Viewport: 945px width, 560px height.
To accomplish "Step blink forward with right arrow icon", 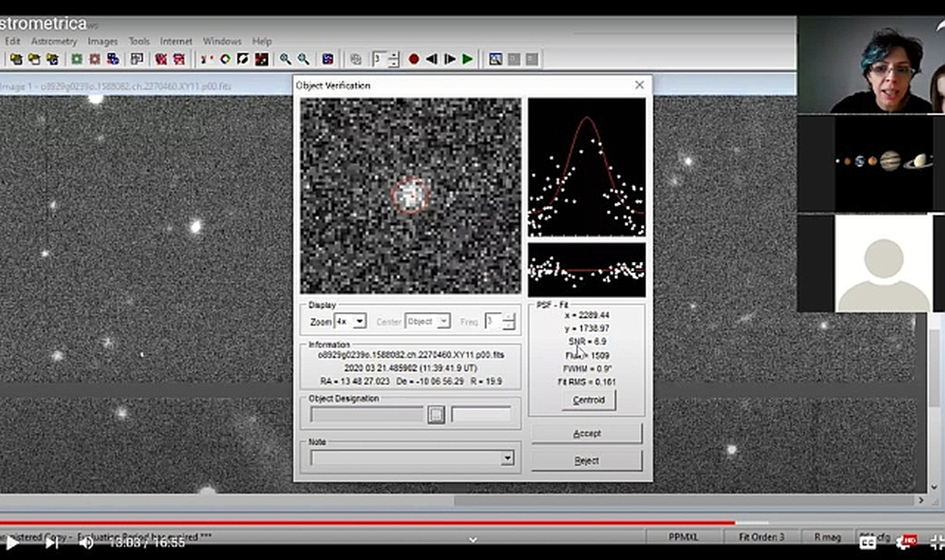I will tap(450, 59).
